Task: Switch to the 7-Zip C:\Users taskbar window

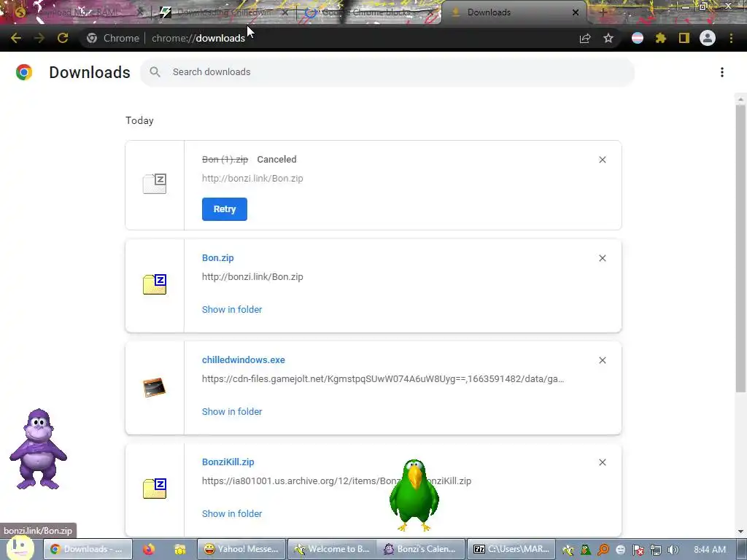Action: pos(511,549)
